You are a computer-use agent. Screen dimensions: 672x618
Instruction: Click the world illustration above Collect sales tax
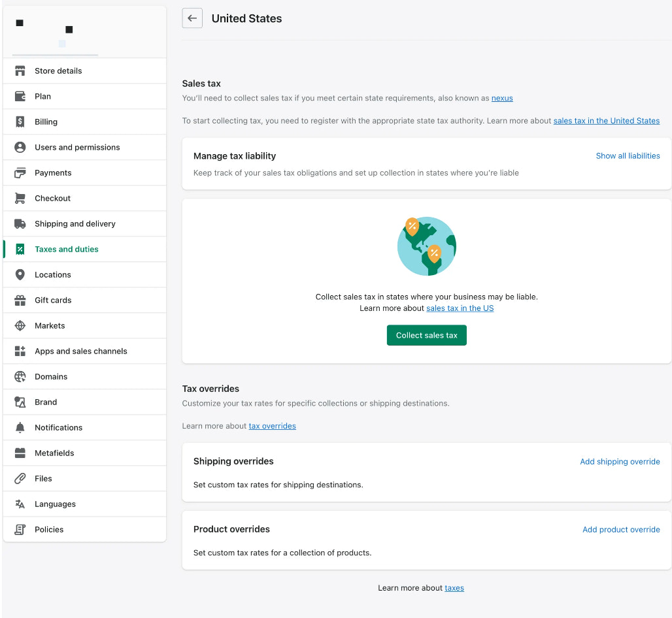click(x=426, y=246)
